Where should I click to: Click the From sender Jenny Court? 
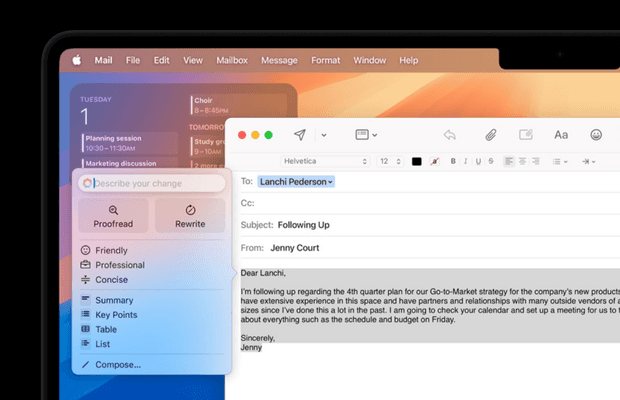(295, 248)
